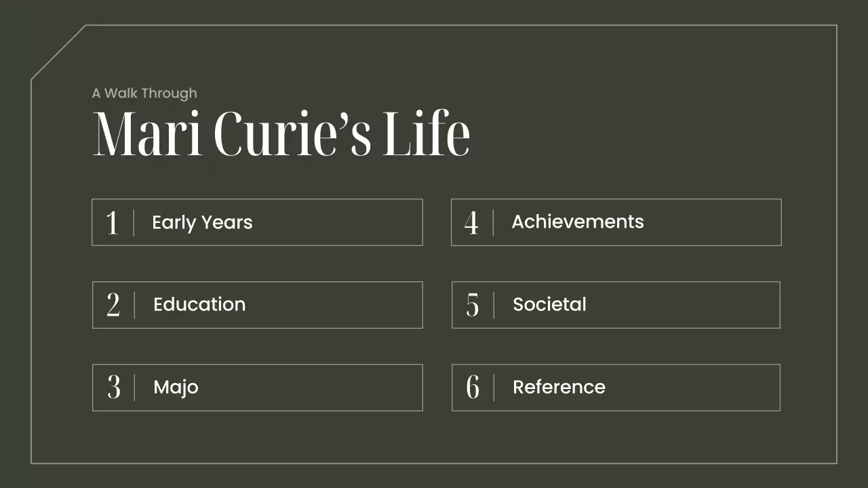Select the vertical divider after number 4
The height and width of the screenshot is (488, 868).
coord(493,223)
